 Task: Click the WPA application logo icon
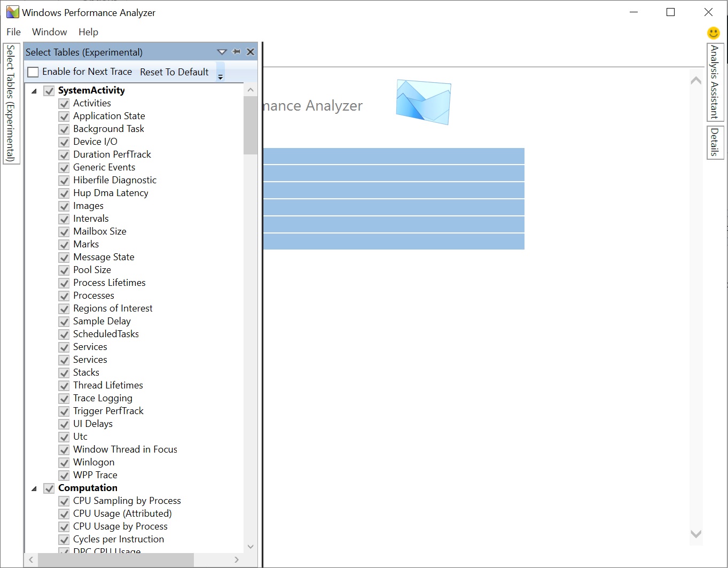tap(12, 11)
